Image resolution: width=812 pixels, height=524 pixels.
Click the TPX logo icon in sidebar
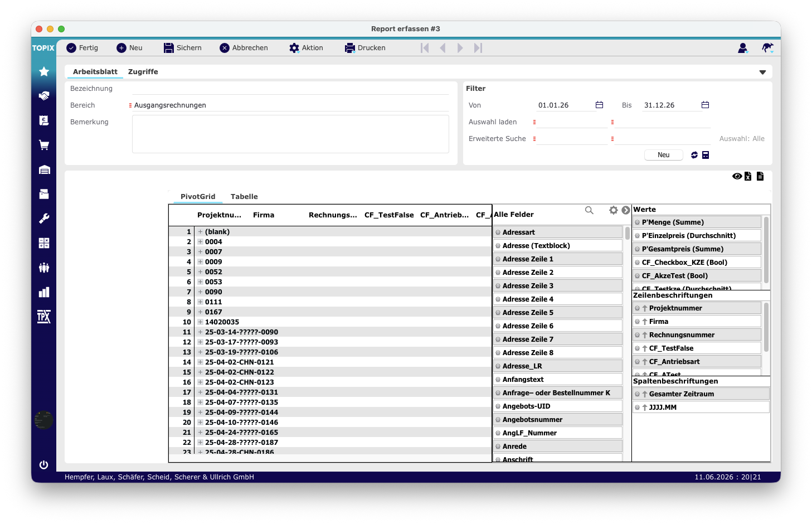pos(44,317)
